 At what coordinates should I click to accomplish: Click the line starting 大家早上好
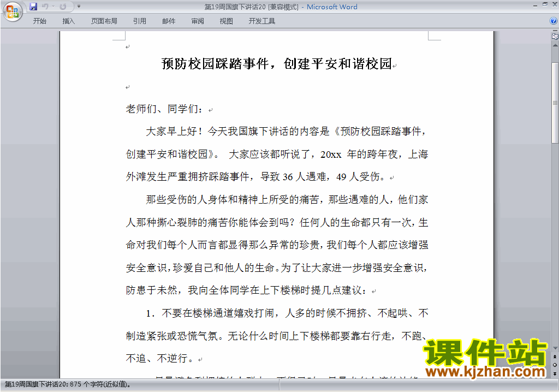[287, 131]
